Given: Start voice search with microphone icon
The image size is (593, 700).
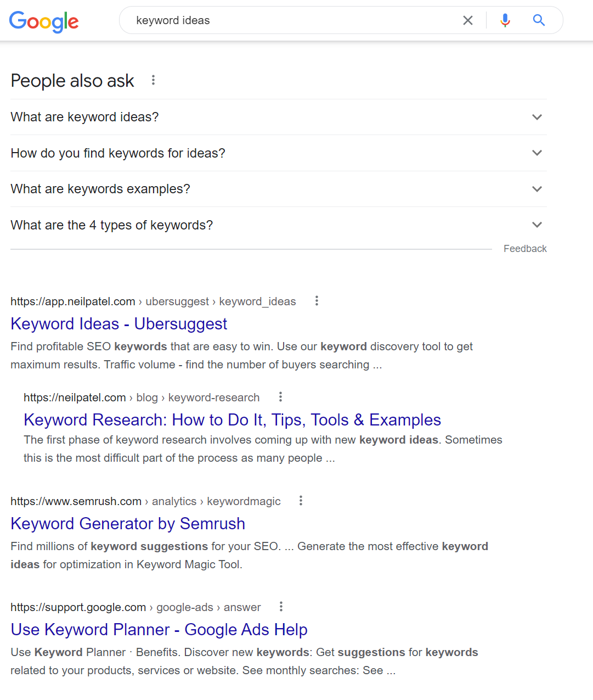Looking at the screenshot, I should pos(505,20).
